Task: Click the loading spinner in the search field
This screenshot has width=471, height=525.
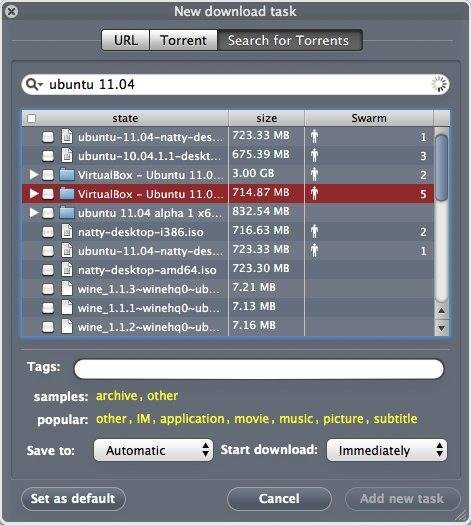Action: (x=439, y=84)
